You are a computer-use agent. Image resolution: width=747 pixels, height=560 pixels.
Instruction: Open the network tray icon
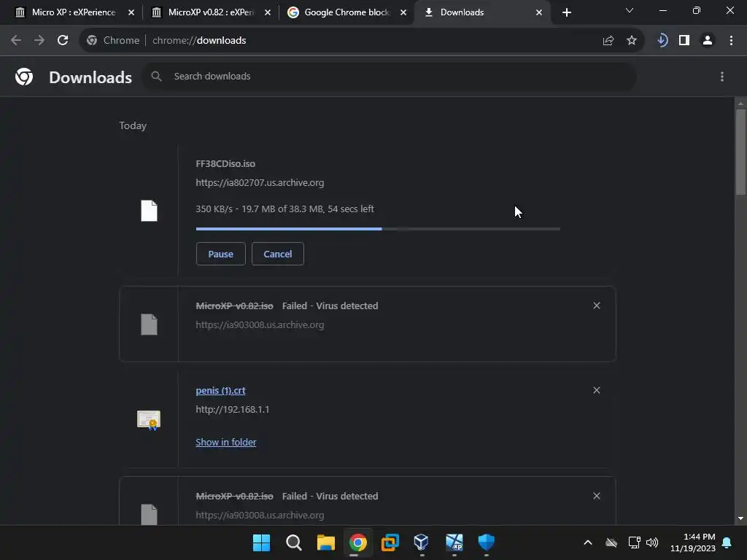coord(634,542)
